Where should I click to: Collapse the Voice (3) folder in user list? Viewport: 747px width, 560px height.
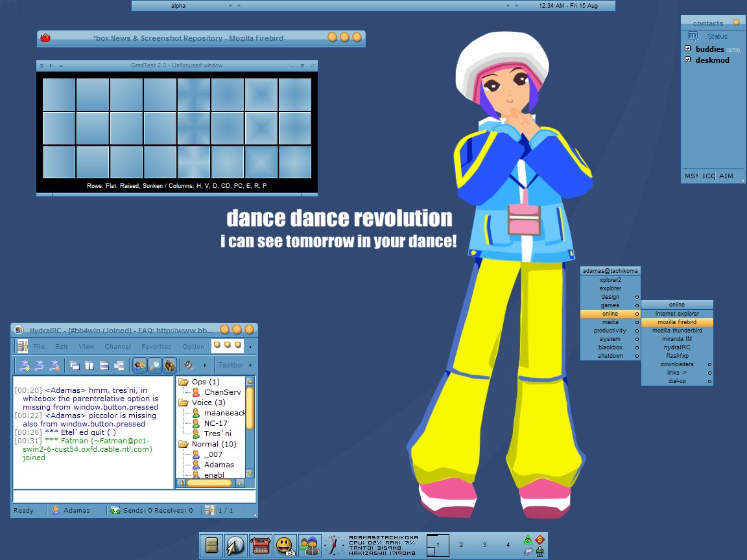click(x=184, y=402)
